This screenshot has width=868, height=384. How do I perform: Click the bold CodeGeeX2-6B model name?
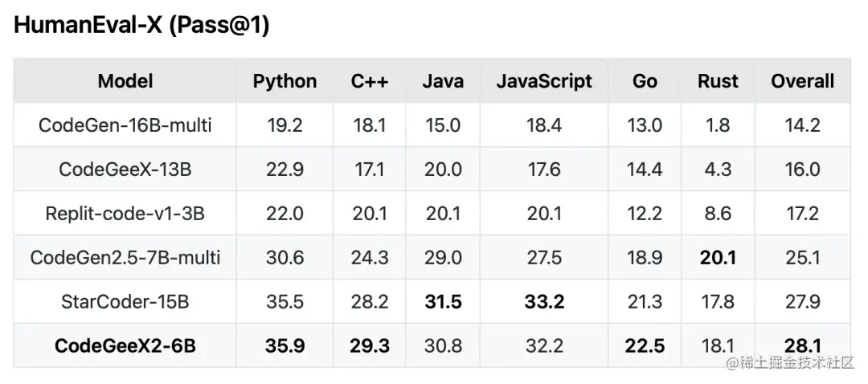tap(125, 346)
